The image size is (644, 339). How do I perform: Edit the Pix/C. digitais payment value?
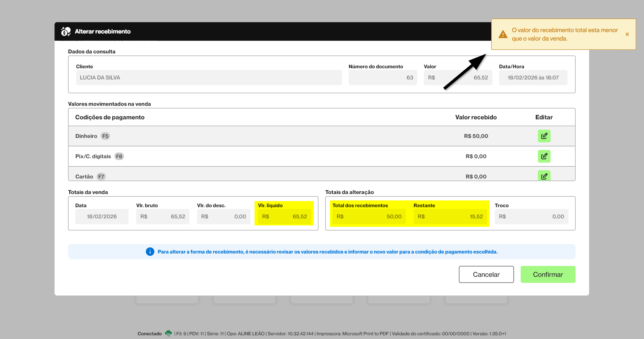(x=544, y=156)
